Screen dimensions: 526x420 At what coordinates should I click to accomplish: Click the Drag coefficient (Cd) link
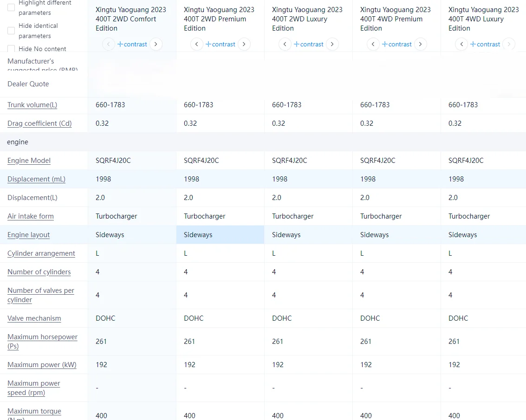[x=39, y=123]
